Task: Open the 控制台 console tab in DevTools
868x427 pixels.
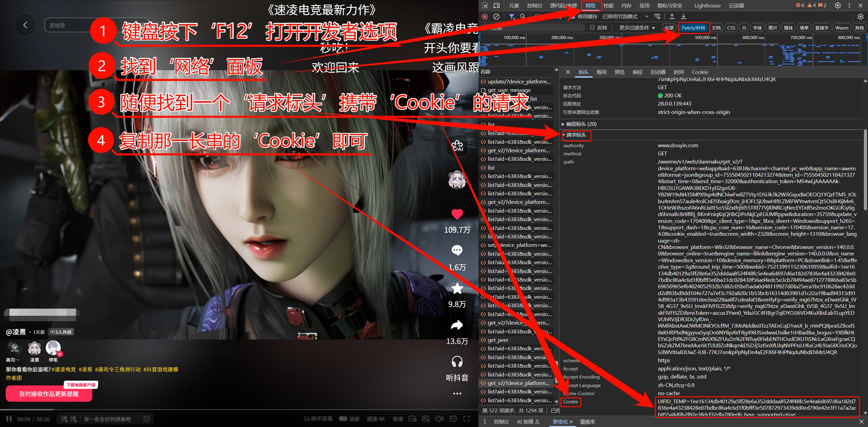Action: (534, 5)
